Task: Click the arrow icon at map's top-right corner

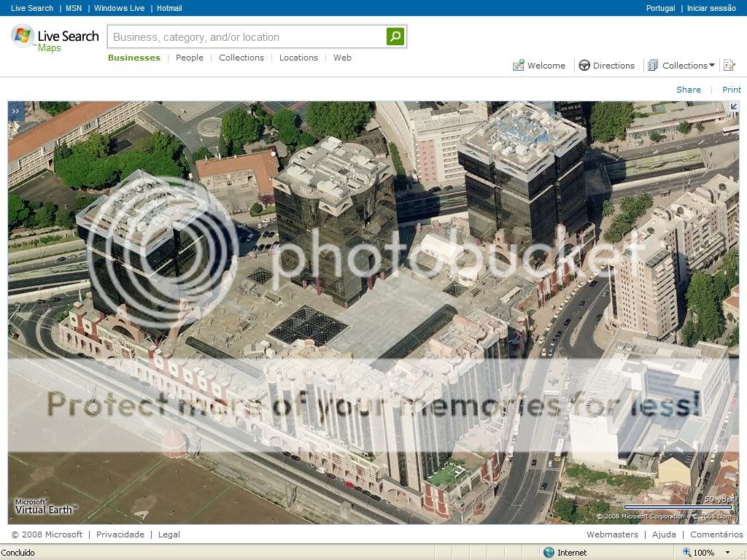Action: (x=733, y=107)
